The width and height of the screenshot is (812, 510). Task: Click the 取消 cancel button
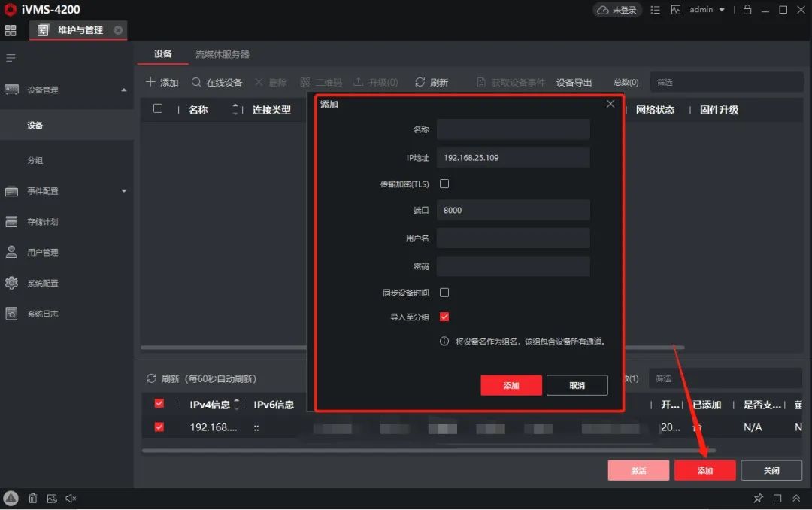click(x=577, y=384)
